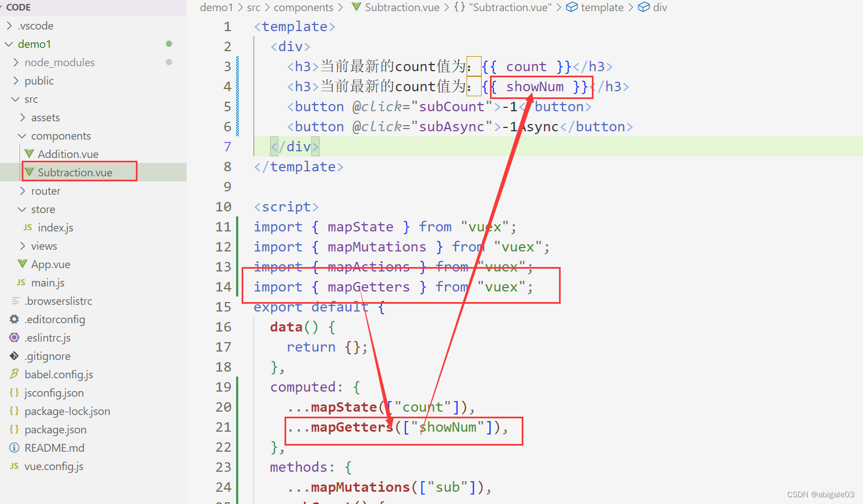Click the components breadcrumb item

coord(303,7)
